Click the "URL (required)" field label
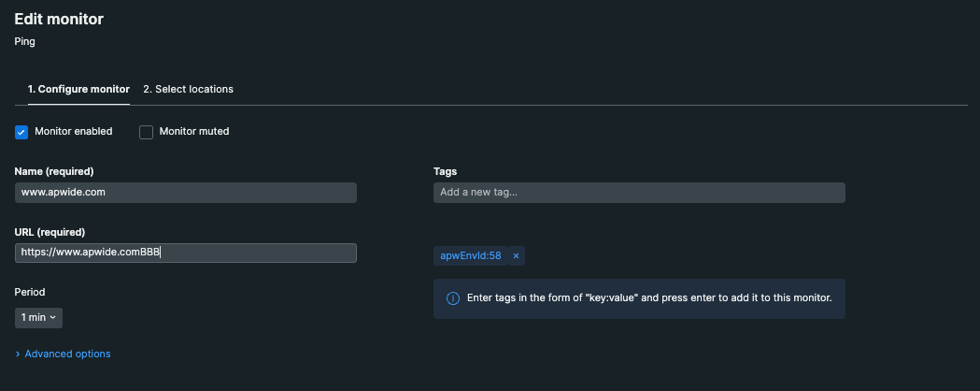The width and height of the screenshot is (980, 391). click(50, 232)
